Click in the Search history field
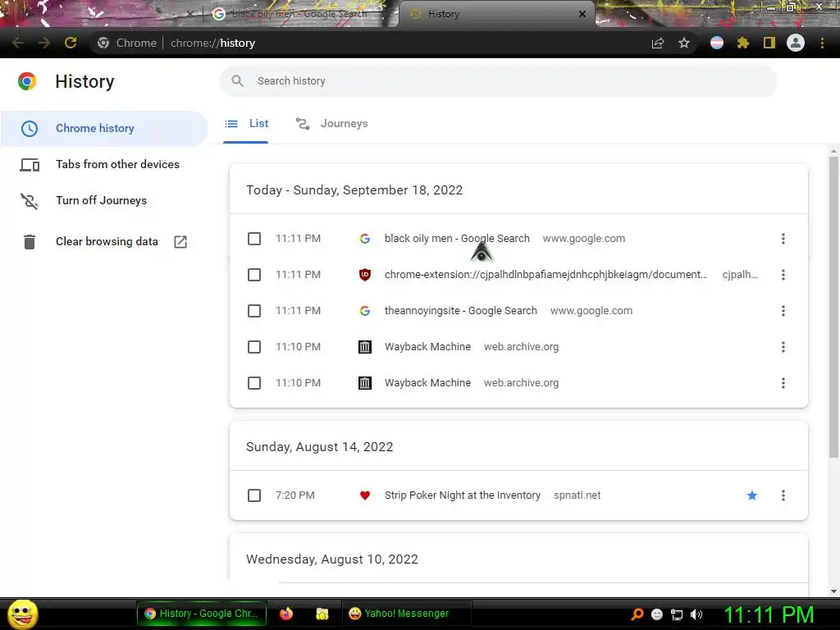Screen dimensions: 840x630 pos(499,81)
